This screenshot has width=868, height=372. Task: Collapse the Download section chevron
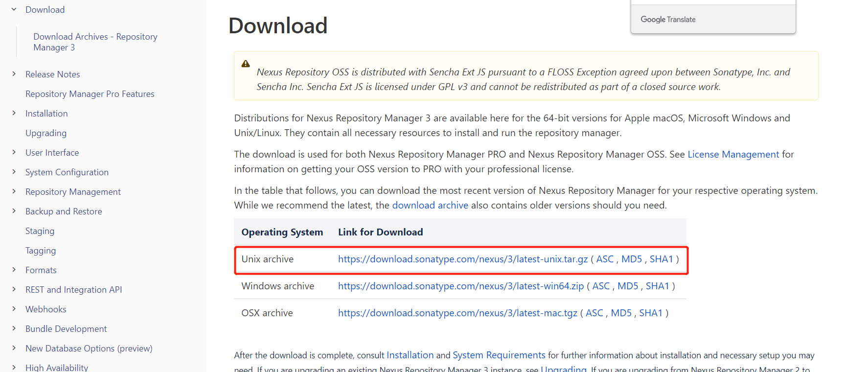tap(14, 9)
